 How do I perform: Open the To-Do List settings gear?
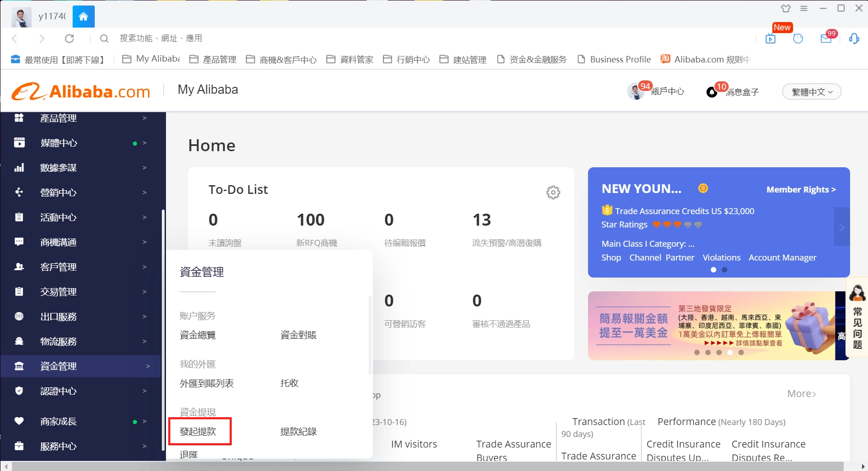point(553,192)
